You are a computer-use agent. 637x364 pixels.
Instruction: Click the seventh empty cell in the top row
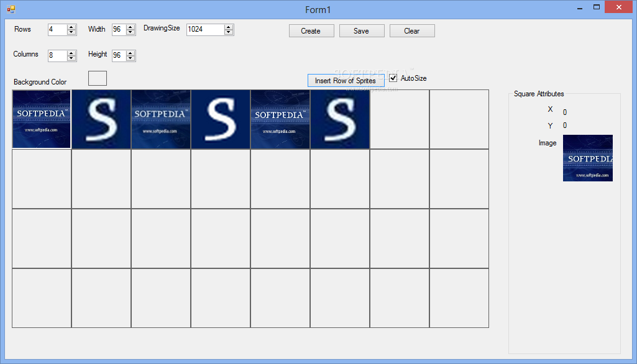(400, 119)
